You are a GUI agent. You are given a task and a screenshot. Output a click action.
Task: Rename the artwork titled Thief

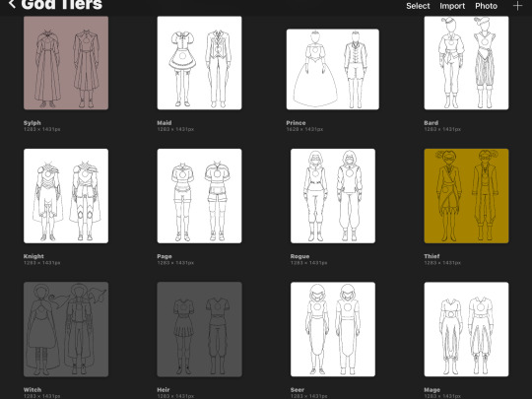pyautogui.click(x=432, y=256)
